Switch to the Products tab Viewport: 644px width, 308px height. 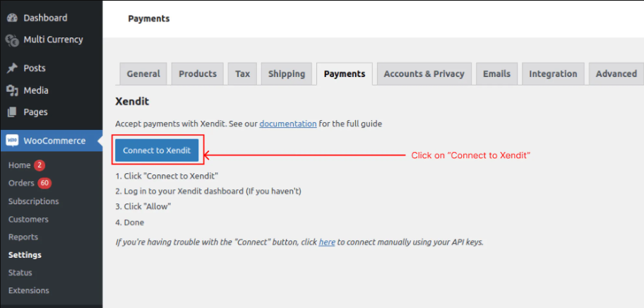coord(198,74)
